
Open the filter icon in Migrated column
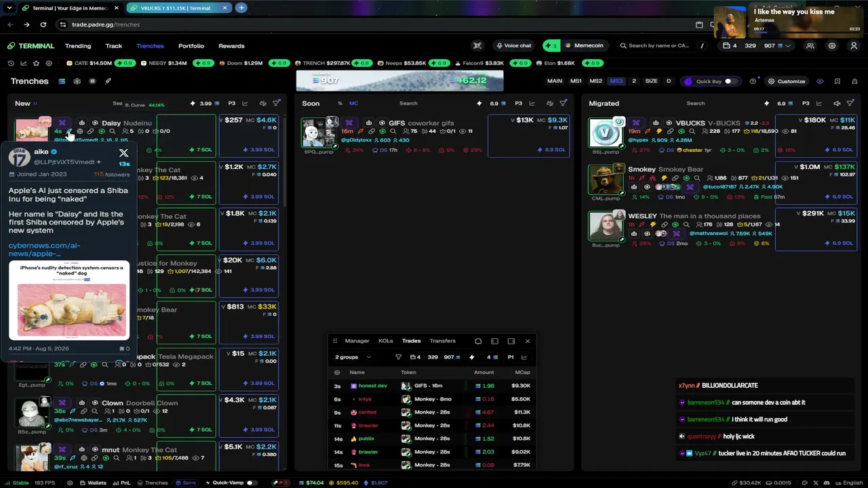pyautogui.click(x=850, y=104)
